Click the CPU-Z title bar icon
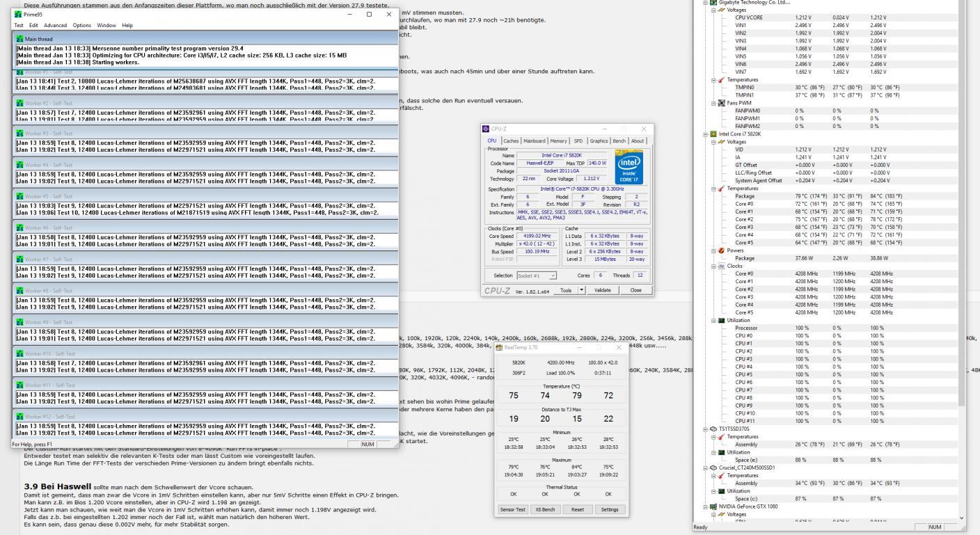This screenshot has height=535, width=980. click(x=487, y=129)
